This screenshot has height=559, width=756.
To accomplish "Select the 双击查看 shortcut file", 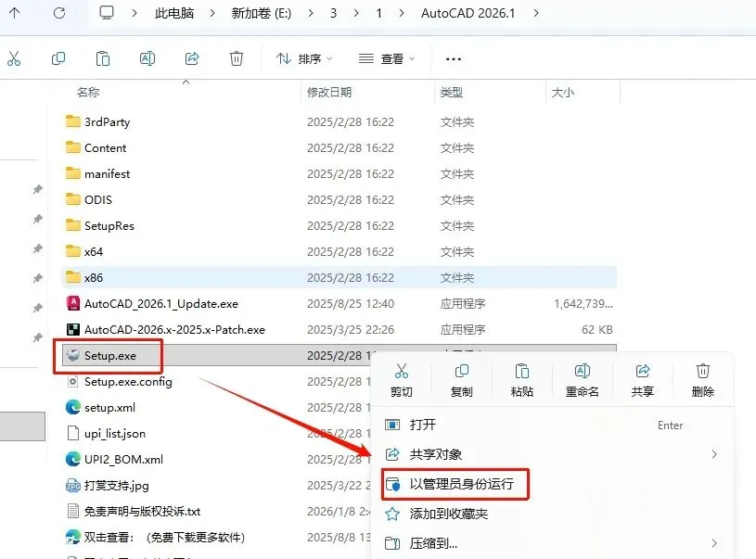I will pyautogui.click(x=155, y=538).
